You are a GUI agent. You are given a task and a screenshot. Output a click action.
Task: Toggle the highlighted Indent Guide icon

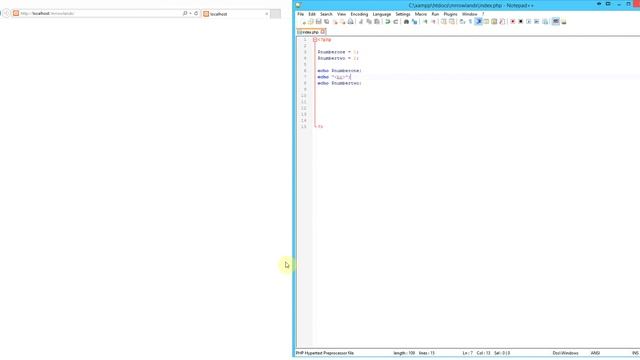coord(478,22)
